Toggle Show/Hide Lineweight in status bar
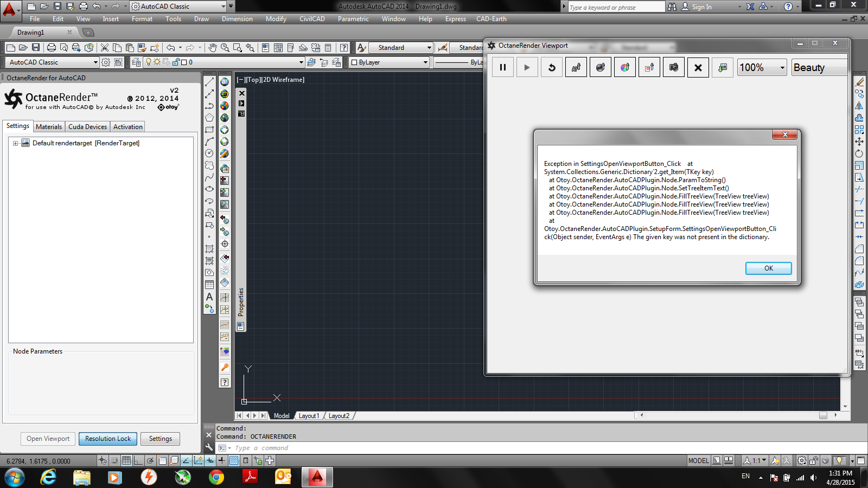The height and width of the screenshot is (488, 868). pyautogui.click(x=222, y=460)
